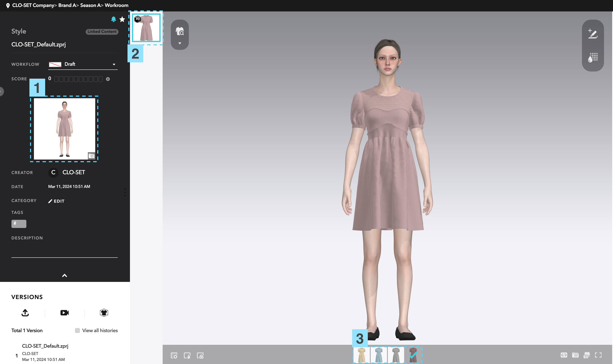
Task: Click the colorway droplet panel icon
Action: tap(187, 355)
